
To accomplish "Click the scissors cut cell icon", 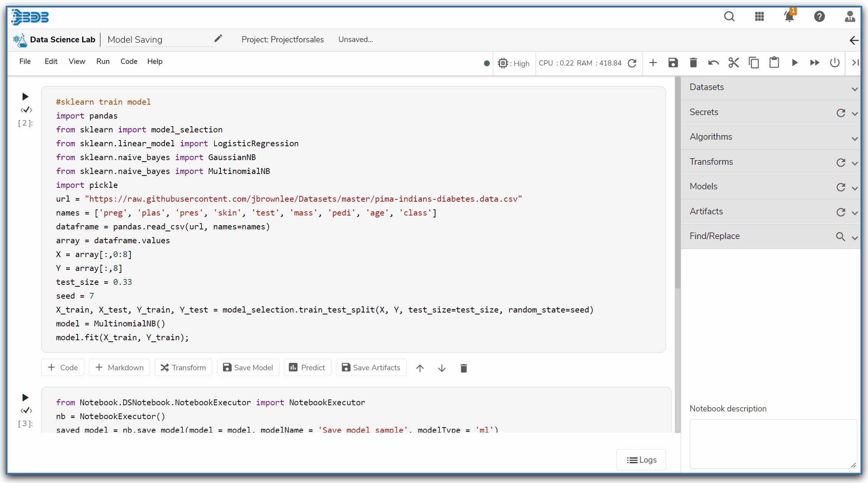I will (x=733, y=63).
